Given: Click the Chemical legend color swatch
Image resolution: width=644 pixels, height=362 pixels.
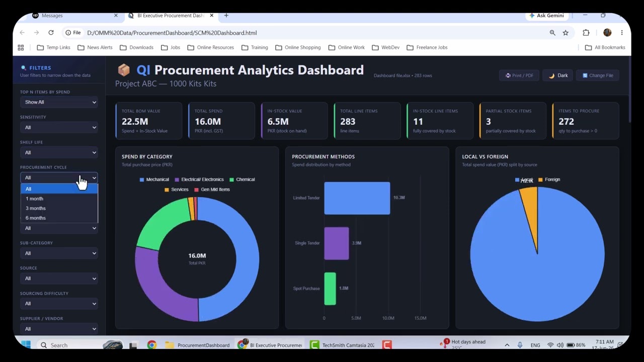Looking at the screenshot, I should pyautogui.click(x=232, y=179).
